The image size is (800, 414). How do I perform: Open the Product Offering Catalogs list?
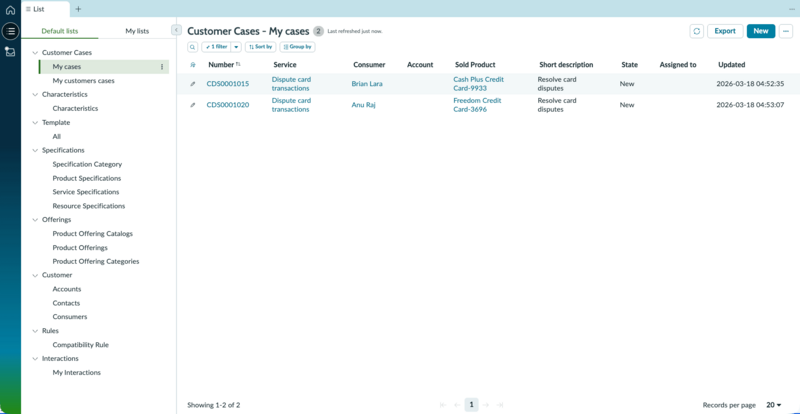(x=92, y=234)
